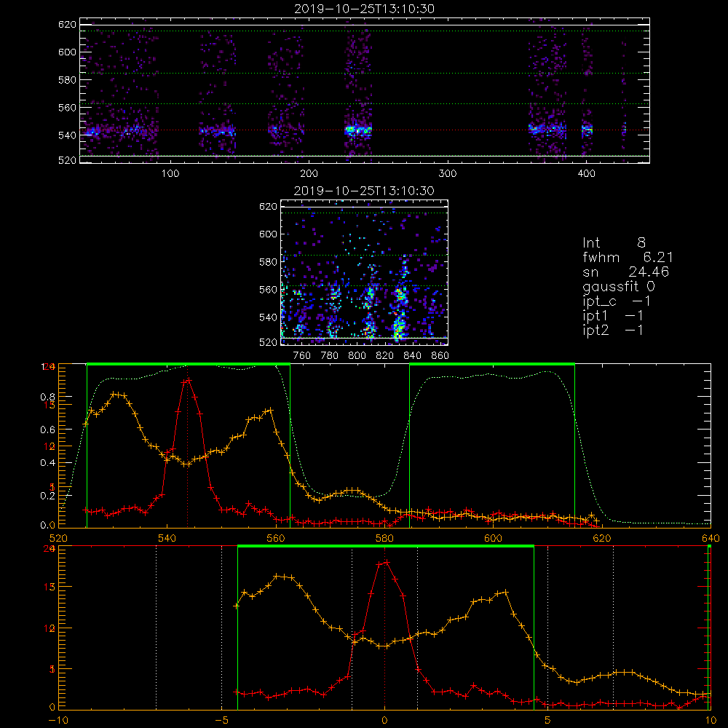728x728 pixels.
Task: Click x-axis label 200 on the top spectrogram
Action: click(x=309, y=174)
